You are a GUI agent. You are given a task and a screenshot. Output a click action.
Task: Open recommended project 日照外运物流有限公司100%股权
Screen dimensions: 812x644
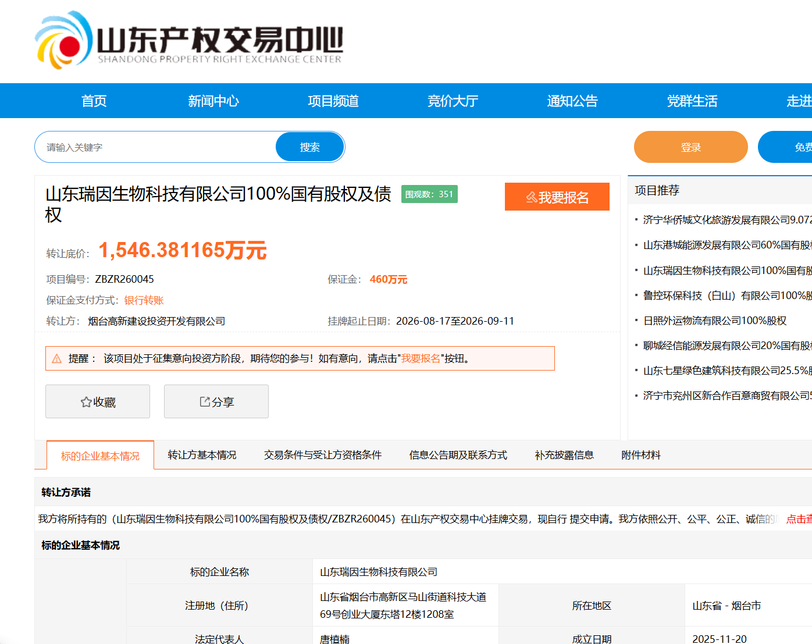click(715, 321)
